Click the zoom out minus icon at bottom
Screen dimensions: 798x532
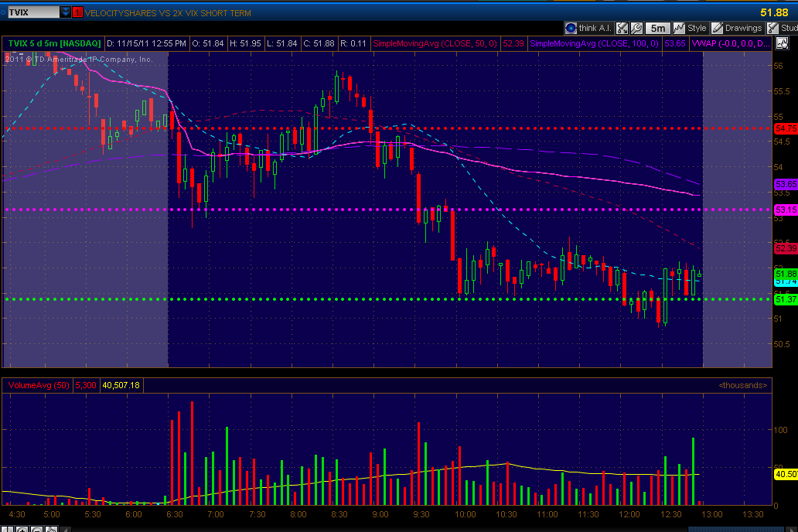point(36,530)
